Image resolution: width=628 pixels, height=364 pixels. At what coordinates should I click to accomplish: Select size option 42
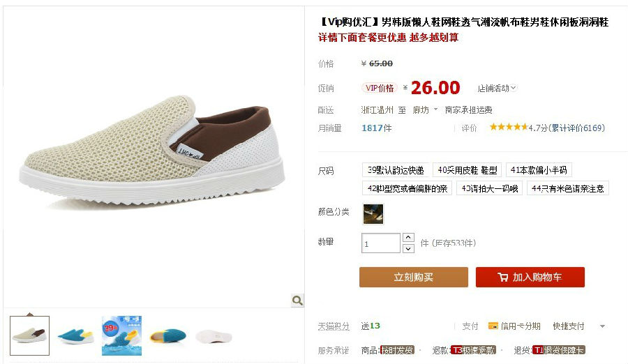407,188
